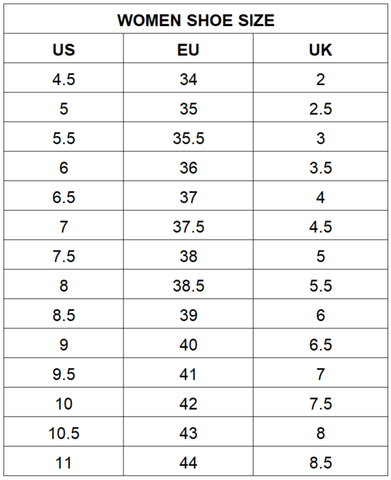Click the EU size 44 cell
Viewport: 391px width, 480px height.
[x=188, y=463]
